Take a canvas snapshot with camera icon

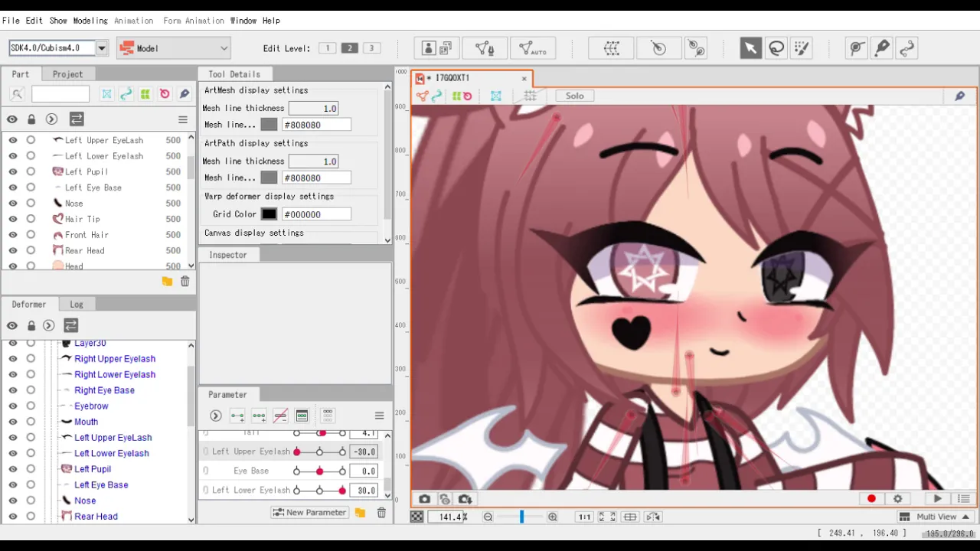pyautogui.click(x=424, y=499)
